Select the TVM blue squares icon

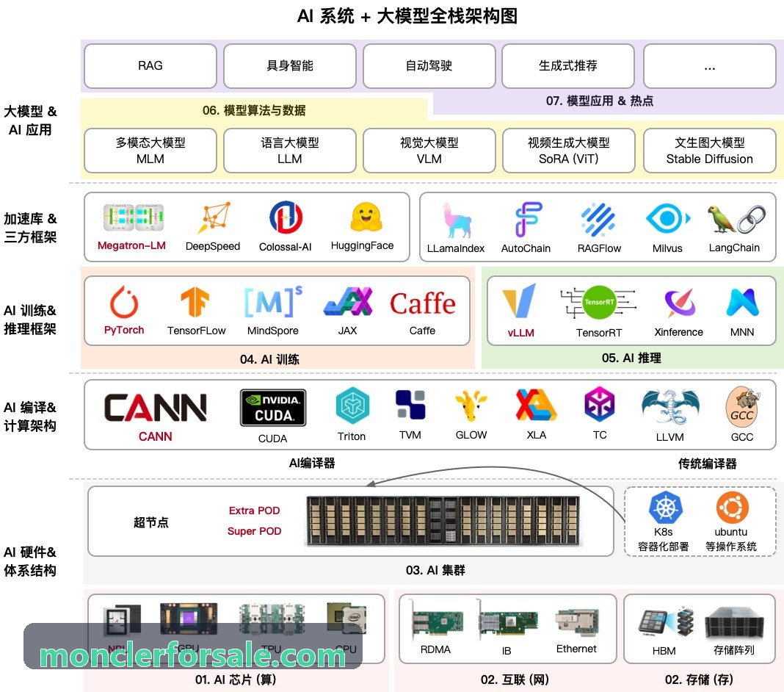[x=410, y=405]
